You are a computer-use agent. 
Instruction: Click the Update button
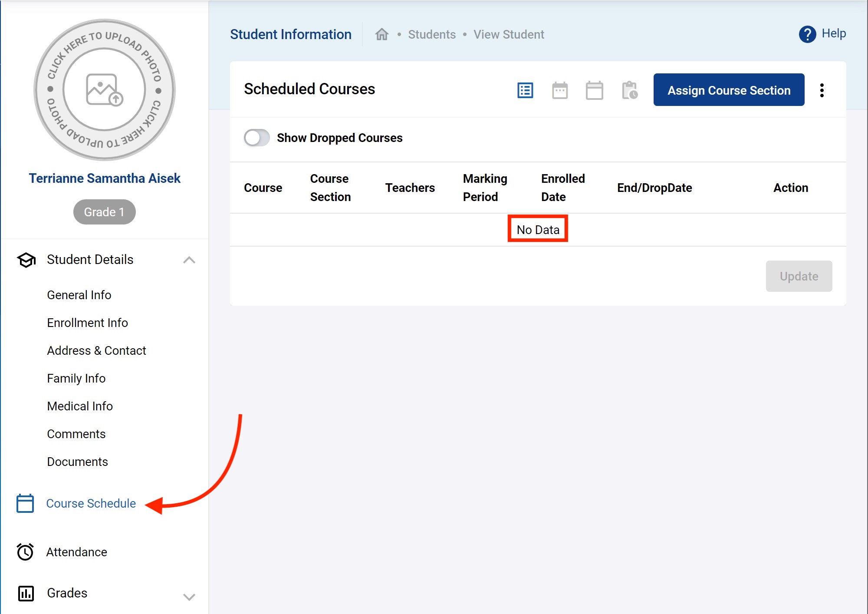(x=799, y=276)
